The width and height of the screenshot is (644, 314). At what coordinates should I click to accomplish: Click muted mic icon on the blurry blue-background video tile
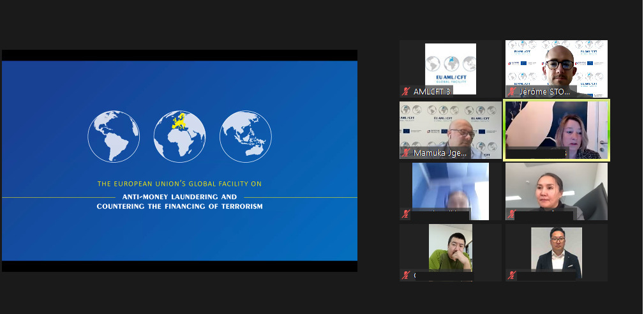(405, 214)
